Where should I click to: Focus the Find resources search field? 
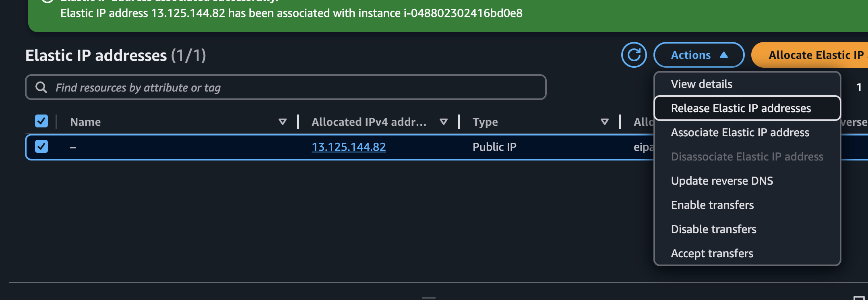(285, 87)
